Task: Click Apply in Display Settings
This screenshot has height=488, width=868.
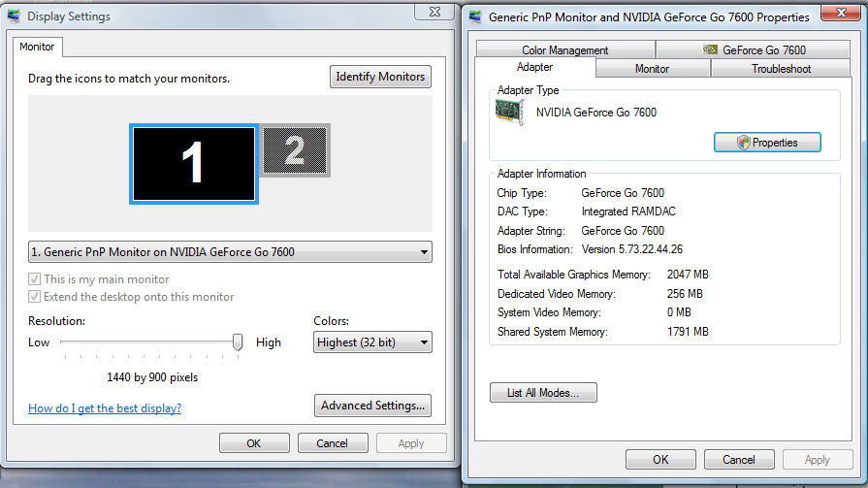Action: (x=411, y=443)
